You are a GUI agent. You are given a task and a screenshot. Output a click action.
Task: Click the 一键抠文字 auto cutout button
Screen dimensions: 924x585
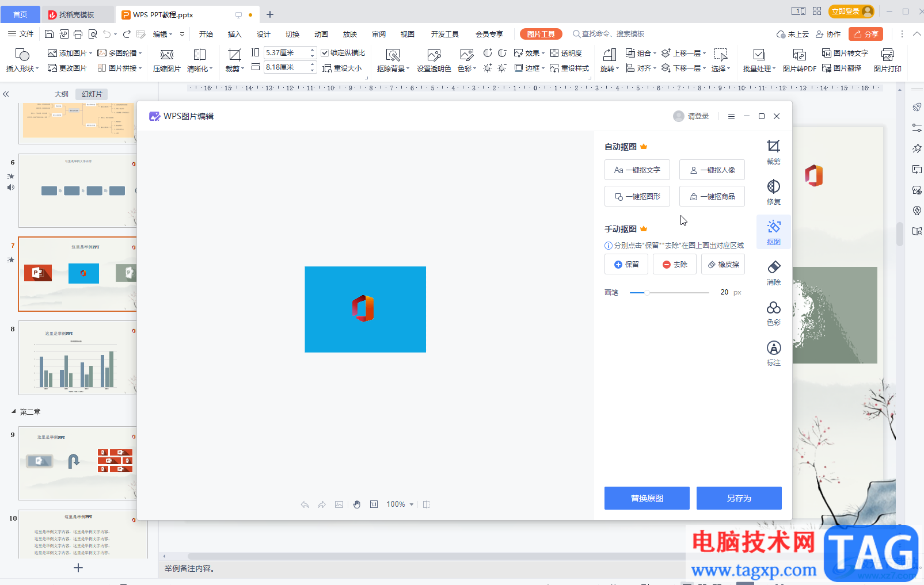point(637,170)
